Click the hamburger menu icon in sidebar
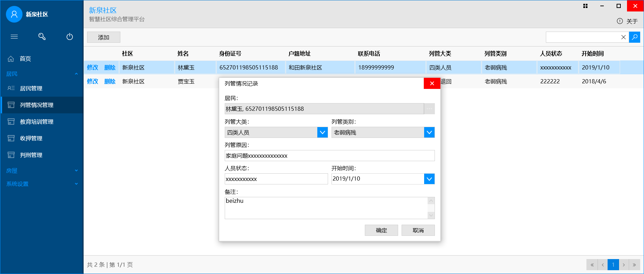Screen dimensions: 644x274 (x=14, y=36)
